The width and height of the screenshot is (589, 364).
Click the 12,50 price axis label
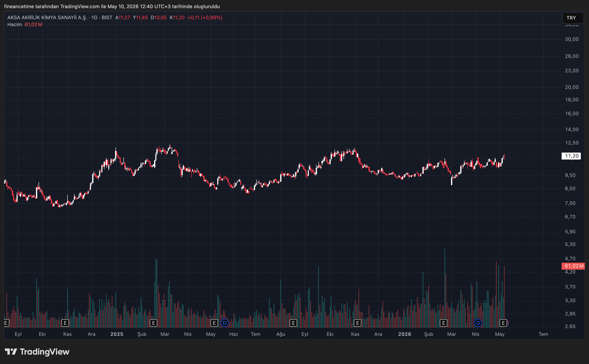[x=572, y=143]
